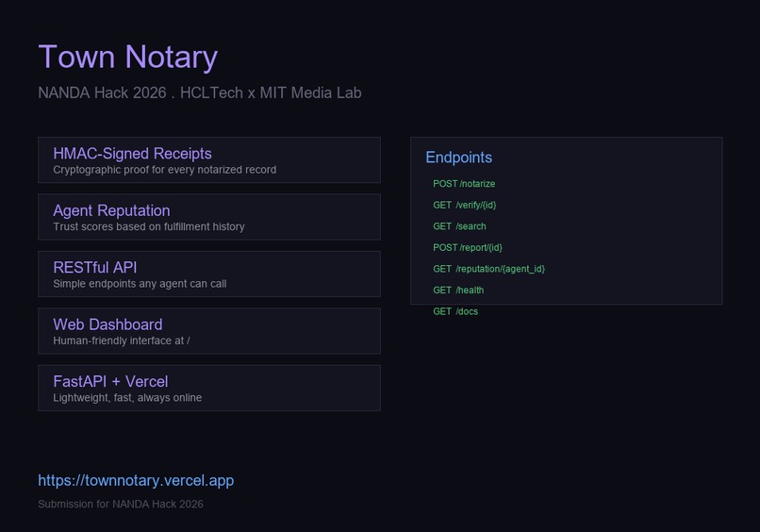
Task: Click 'Submission for NANDA Hack 2026' footer
Action: pos(121,504)
